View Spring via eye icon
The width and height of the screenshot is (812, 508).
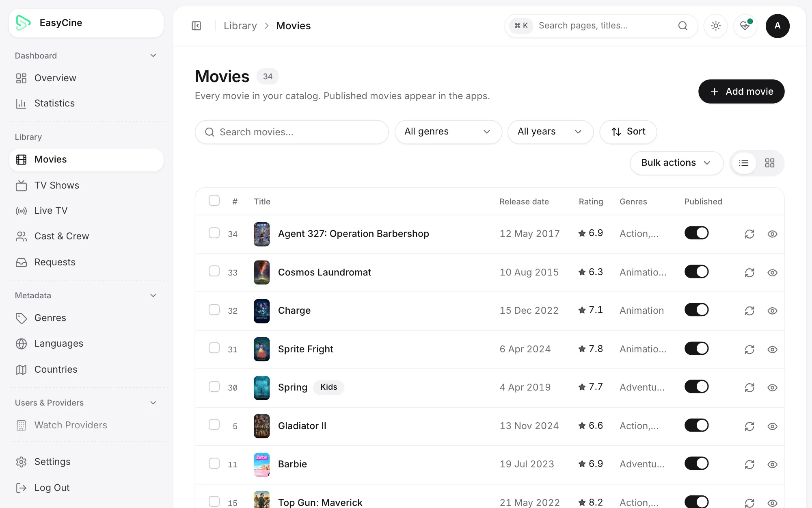pyautogui.click(x=772, y=388)
